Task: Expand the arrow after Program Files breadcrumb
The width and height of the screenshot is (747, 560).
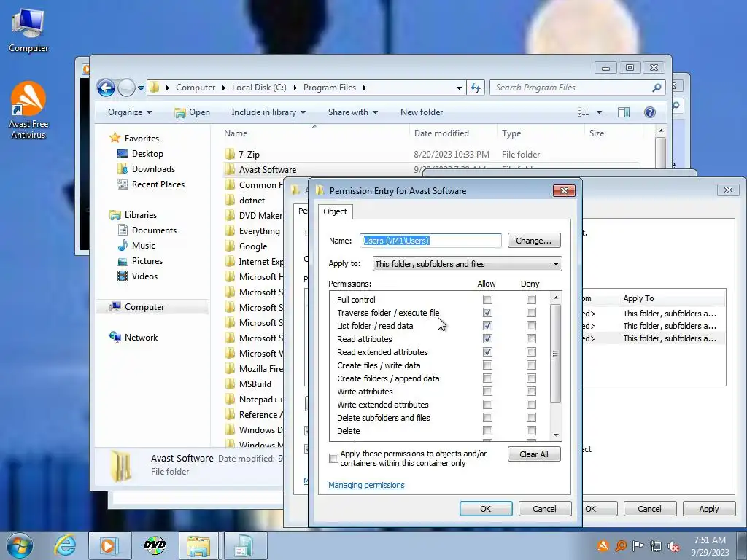Action: (x=365, y=87)
